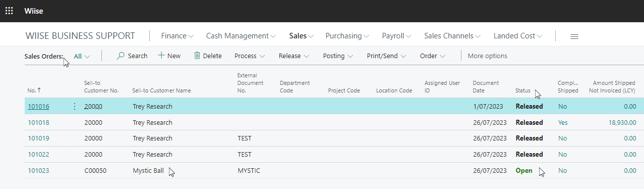This screenshot has width=644, height=189.
Task: Open sales order 101018 link
Action: point(38,122)
